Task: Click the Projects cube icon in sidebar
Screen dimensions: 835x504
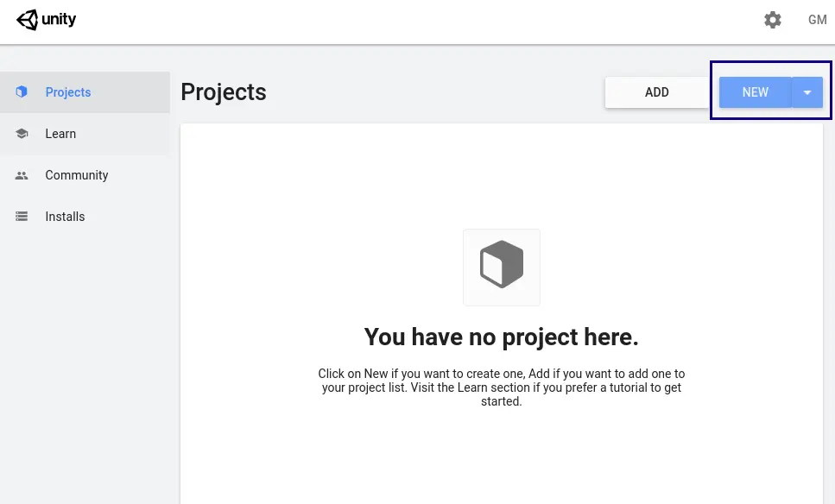Action: [x=22, y=91]
